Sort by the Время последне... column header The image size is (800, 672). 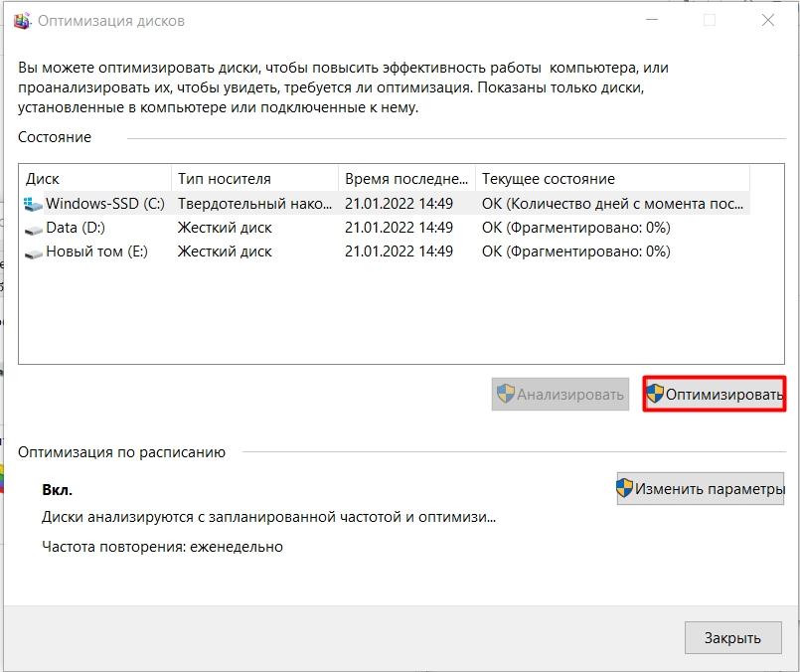coord(407,179)
